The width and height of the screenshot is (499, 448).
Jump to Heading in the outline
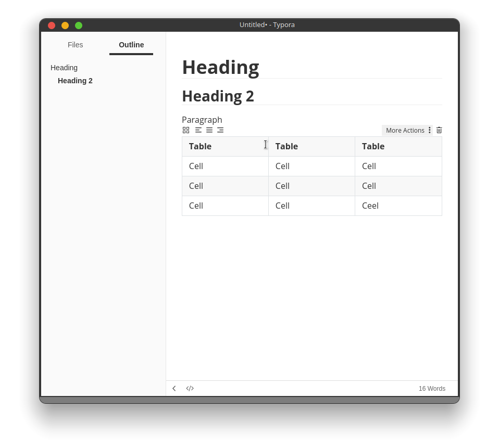coord(64,68)
